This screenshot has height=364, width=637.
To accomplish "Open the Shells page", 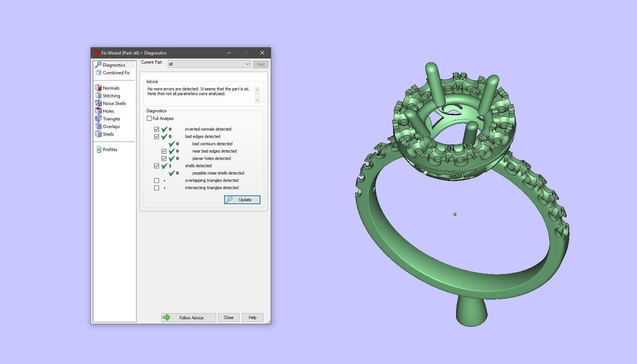I will 108,134.
